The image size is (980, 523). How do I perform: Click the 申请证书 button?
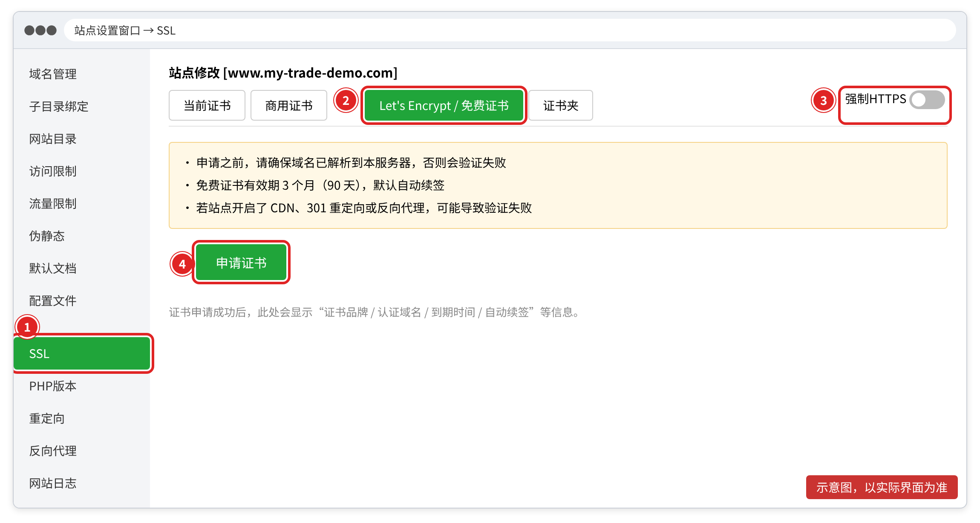point(241,263)
